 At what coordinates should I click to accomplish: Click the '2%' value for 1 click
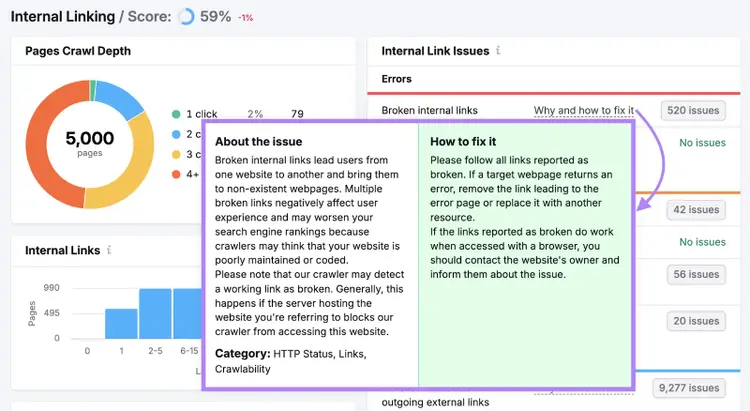click(255, 114)
